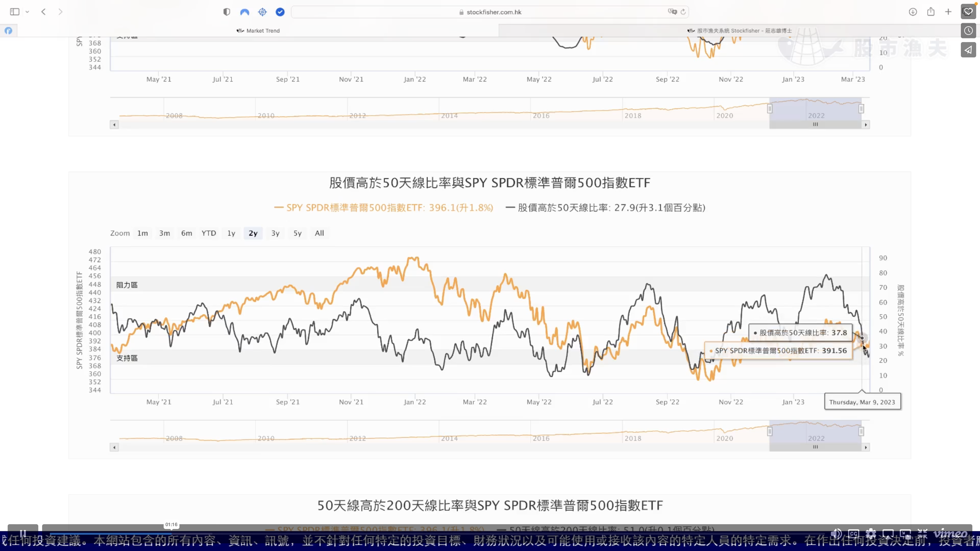Viewport: 980px width, 551px height.
Task: Select the 5y zoom range
Action: click(297, 233)
